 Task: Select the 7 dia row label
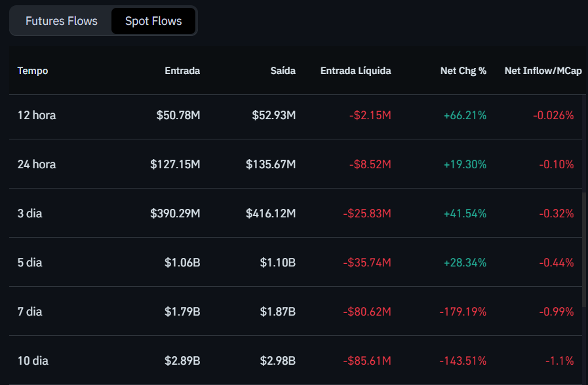pos(29,312)
